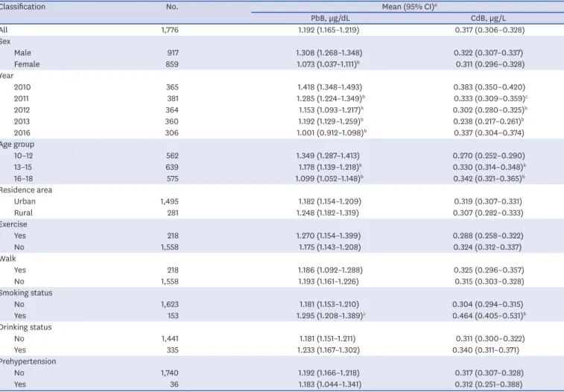This screenshot has height=392, width=564.
Task: Click PbB value 1.186 (1.092–1.288)
Action: point(330,270)
